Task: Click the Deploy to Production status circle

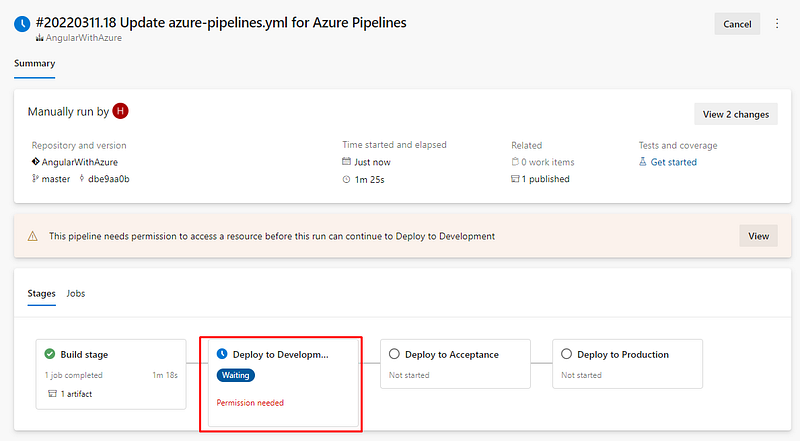Action: click(567, 354)
